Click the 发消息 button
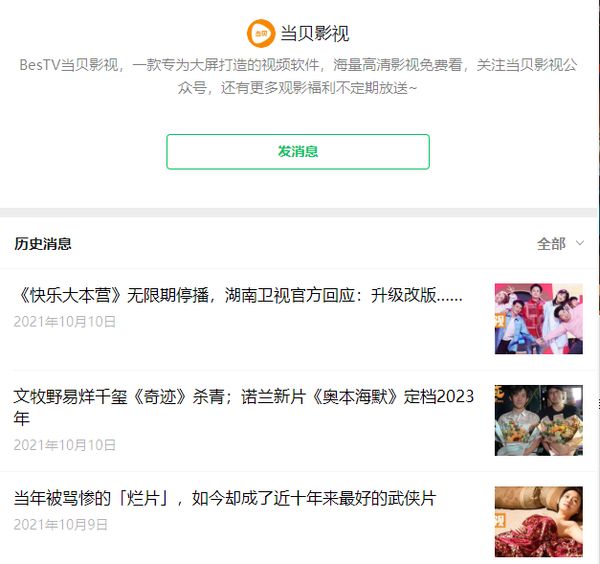The height and width of the screenshot is (564, 600). point(298,152)
